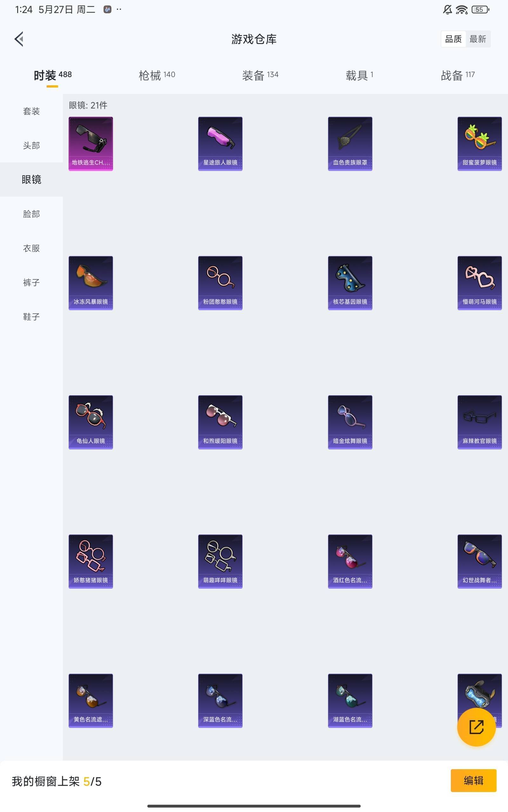Screen dimensions: 508x812
Task: Sort items by 最新
Action: (478, 39)
